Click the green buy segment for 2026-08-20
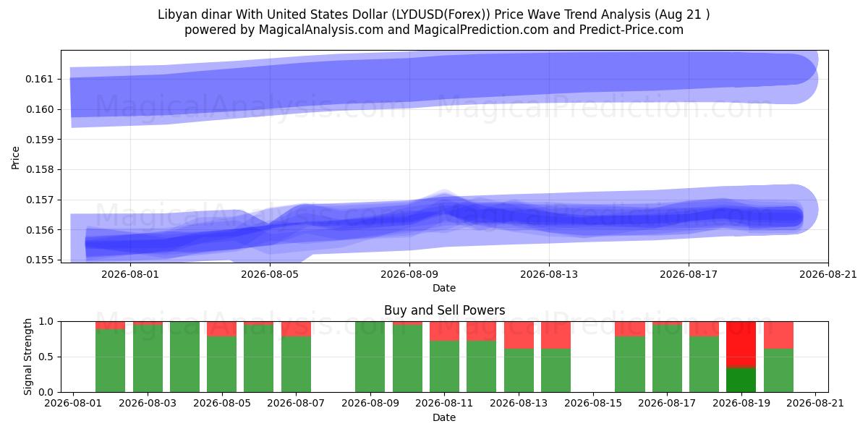This screenshot has width=868, height=434. pyautogui.click(x=778, y=370)
